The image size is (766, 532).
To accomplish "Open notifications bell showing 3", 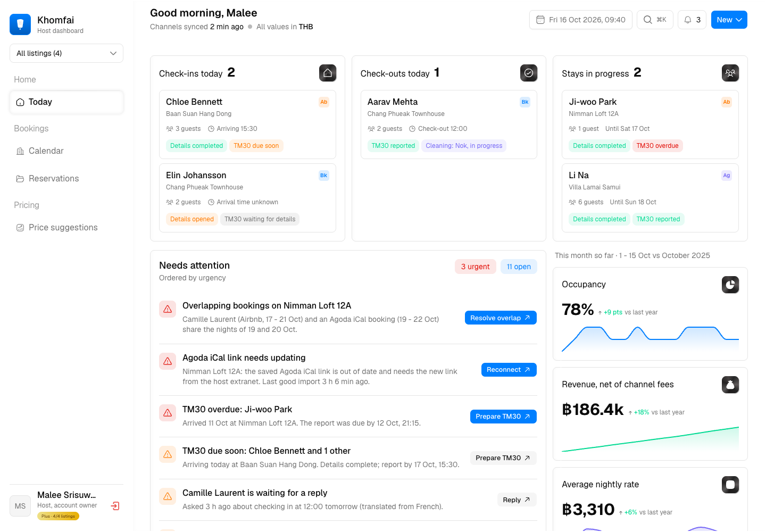I will point(692,20).
